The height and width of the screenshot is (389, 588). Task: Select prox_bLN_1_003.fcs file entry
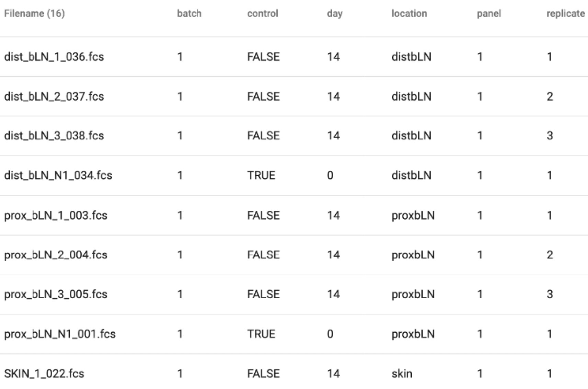[56, 215]
